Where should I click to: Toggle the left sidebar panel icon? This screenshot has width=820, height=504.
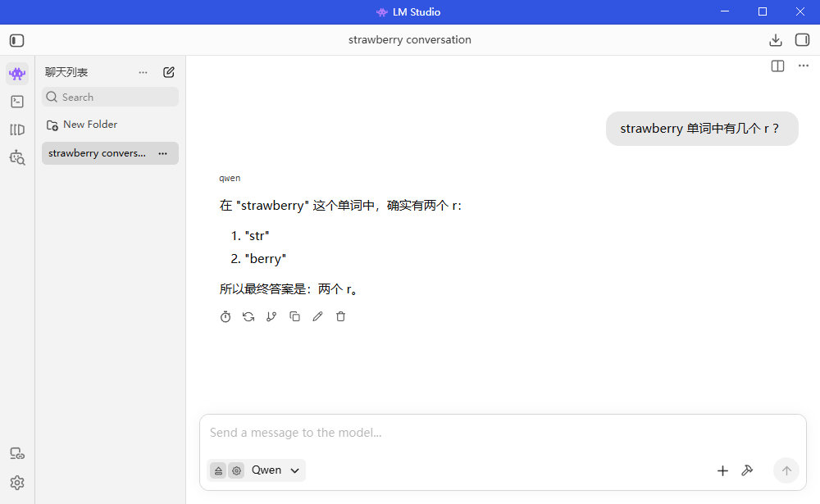tap(16, 40)
